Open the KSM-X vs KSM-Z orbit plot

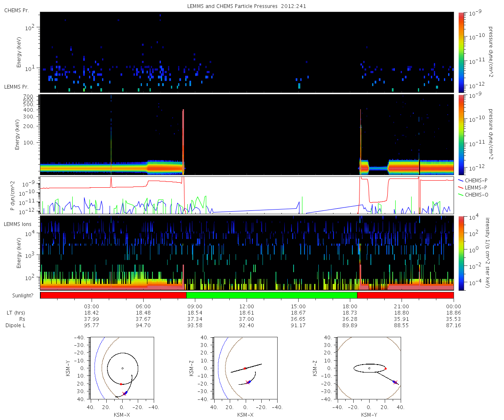pos(246,368)
